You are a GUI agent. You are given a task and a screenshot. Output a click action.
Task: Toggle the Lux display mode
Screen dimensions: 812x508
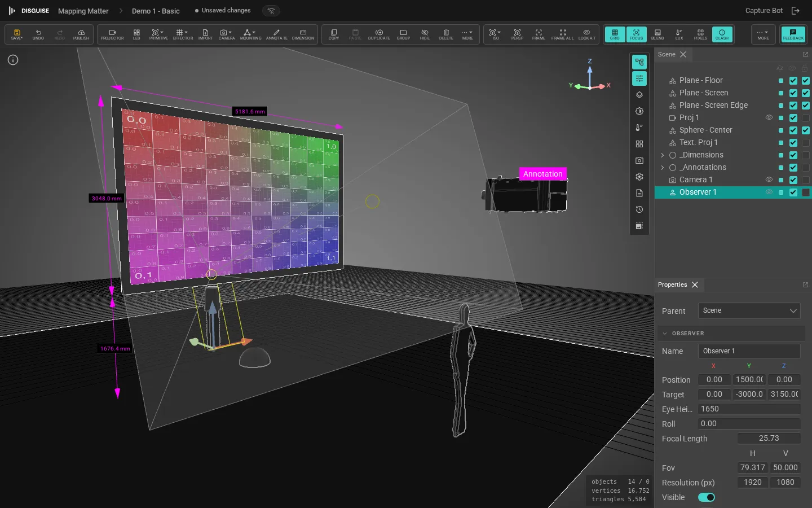pyautogui.click(x=679, y=34)
